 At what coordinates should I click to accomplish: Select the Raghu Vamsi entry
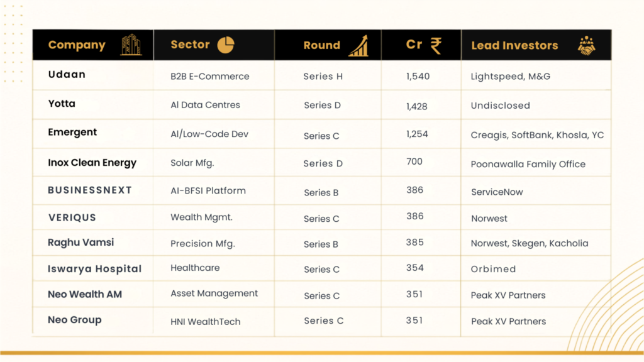[81, 242]
